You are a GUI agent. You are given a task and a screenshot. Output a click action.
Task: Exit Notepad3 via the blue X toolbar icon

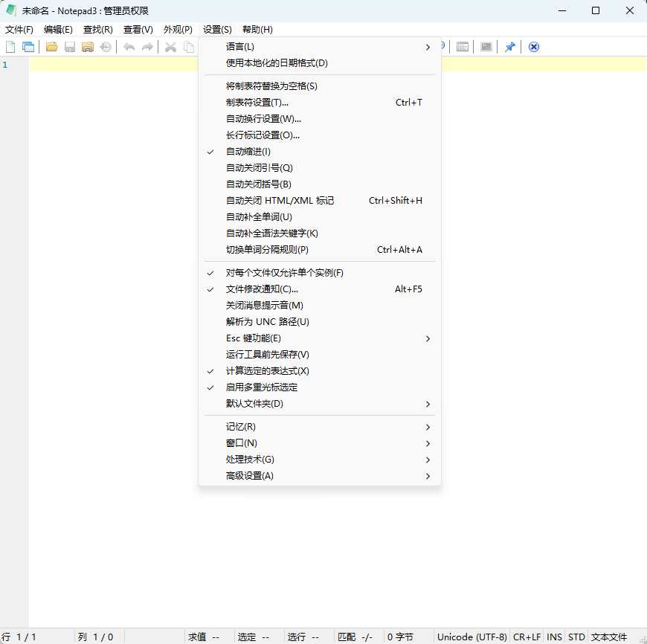(x=533, y=47)
